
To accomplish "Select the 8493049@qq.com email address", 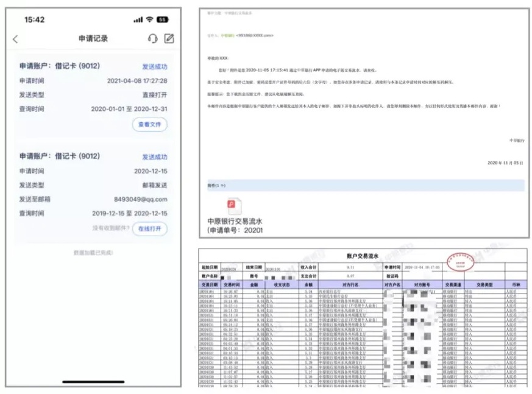I will 141,199.
